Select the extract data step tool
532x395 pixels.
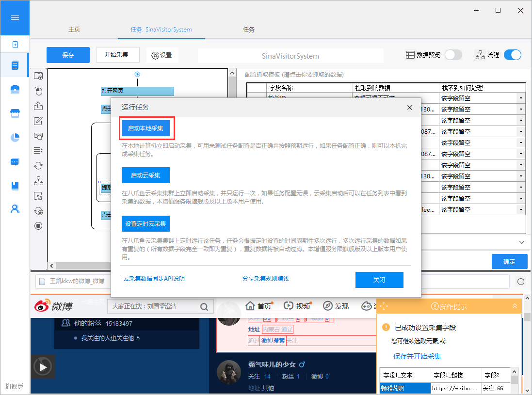(38, 106)
